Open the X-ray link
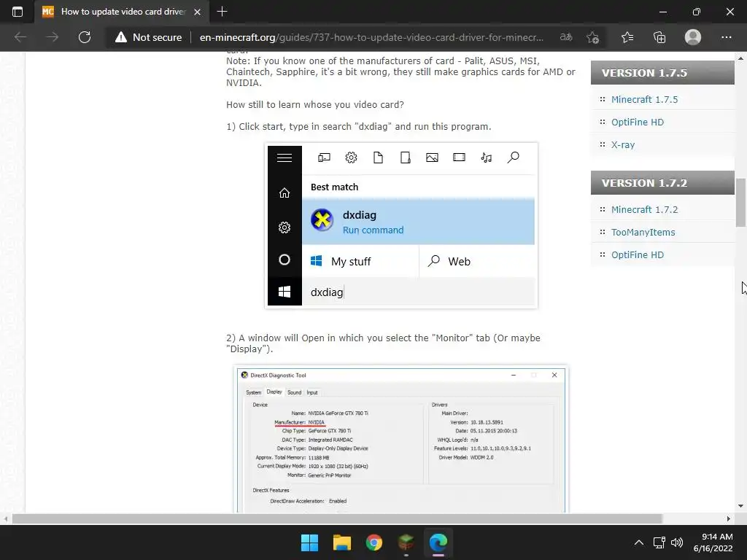 [x=623, y=145]
